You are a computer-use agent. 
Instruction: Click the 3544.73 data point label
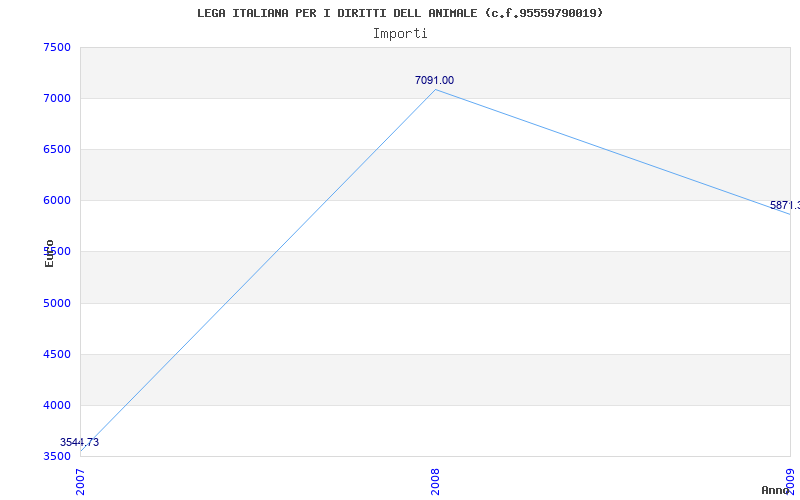pos(80,442)
